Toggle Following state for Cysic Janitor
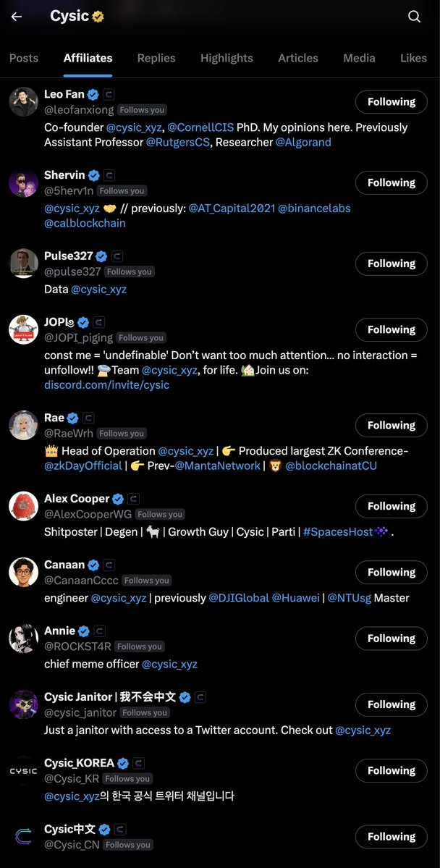440x868 pixels. pyautogui.click(x=391, y=704)
